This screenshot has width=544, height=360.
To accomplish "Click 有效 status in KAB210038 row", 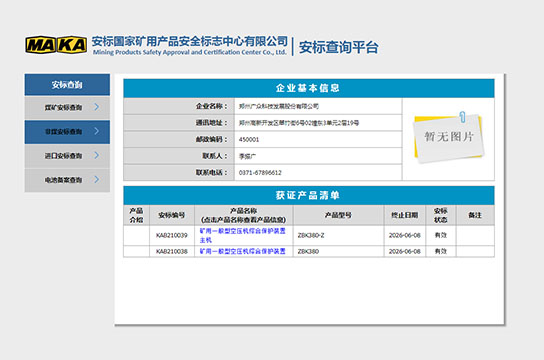I will [x=441, y=251].
